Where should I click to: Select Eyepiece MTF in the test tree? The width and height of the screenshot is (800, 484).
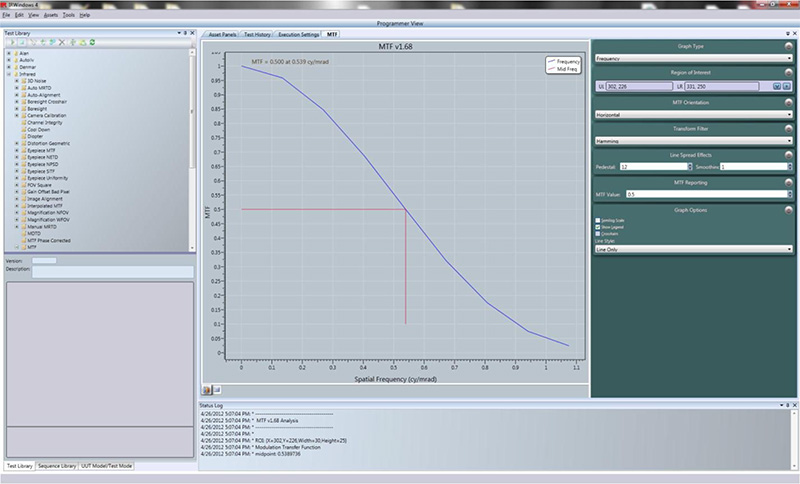(x=41, y=149)
